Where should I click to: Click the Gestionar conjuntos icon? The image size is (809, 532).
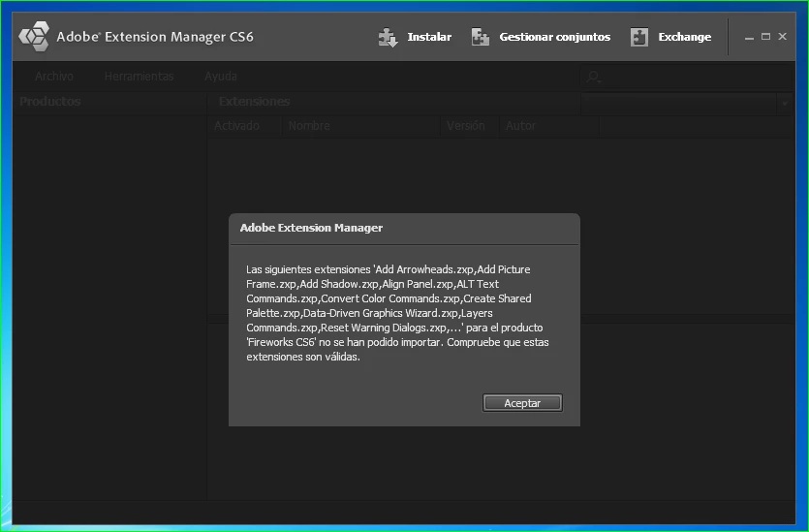(480, 37)
